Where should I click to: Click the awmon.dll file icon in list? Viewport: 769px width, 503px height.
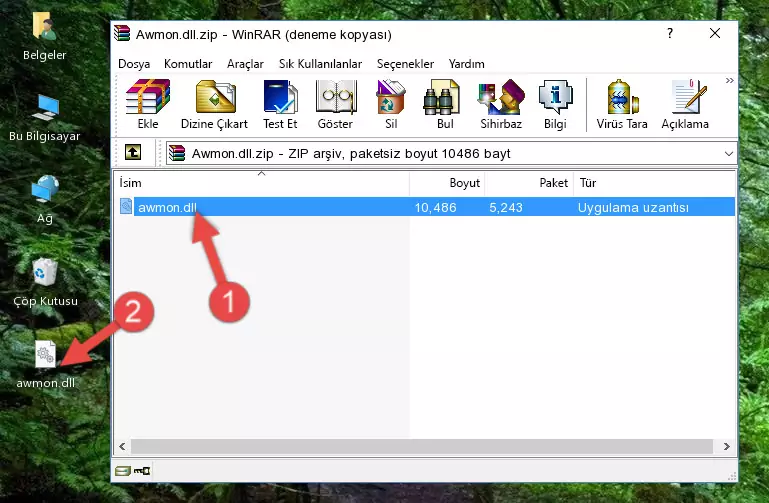pyautogui.click(x=126, y=206)
